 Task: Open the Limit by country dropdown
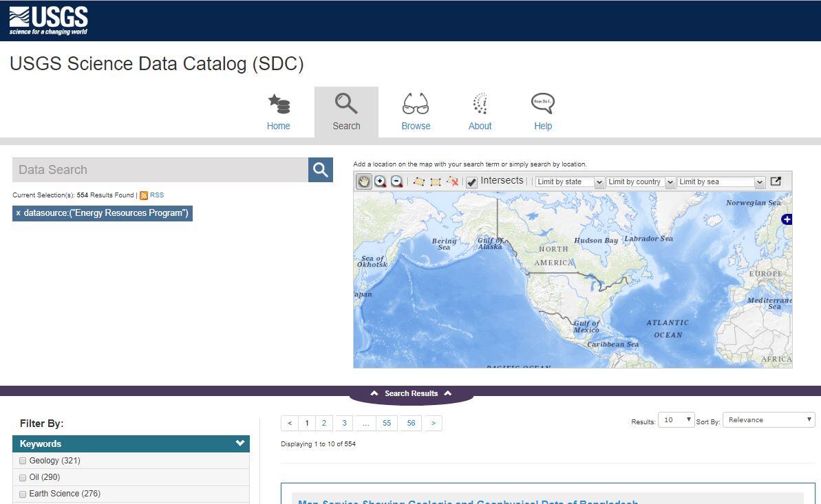[641, 182]
